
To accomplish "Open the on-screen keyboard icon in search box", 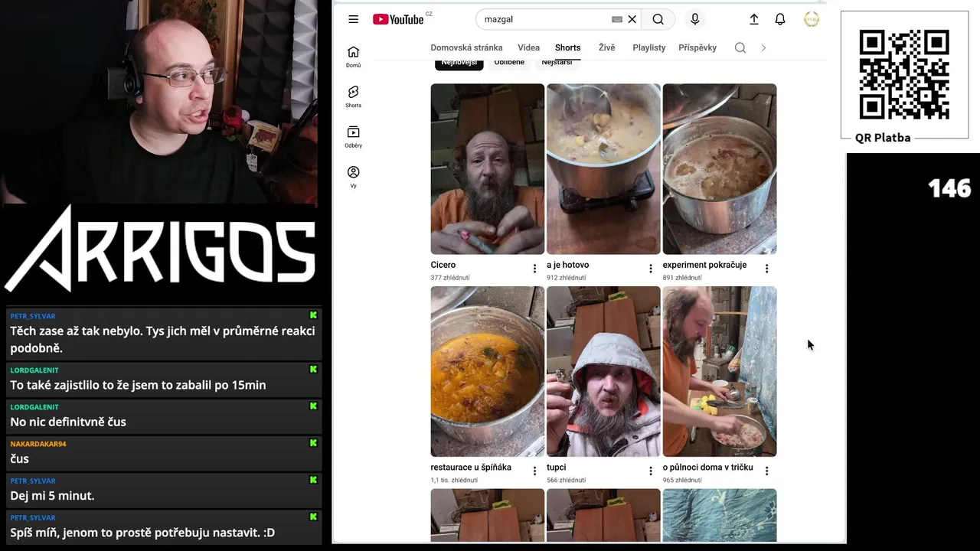I will 617,19.
